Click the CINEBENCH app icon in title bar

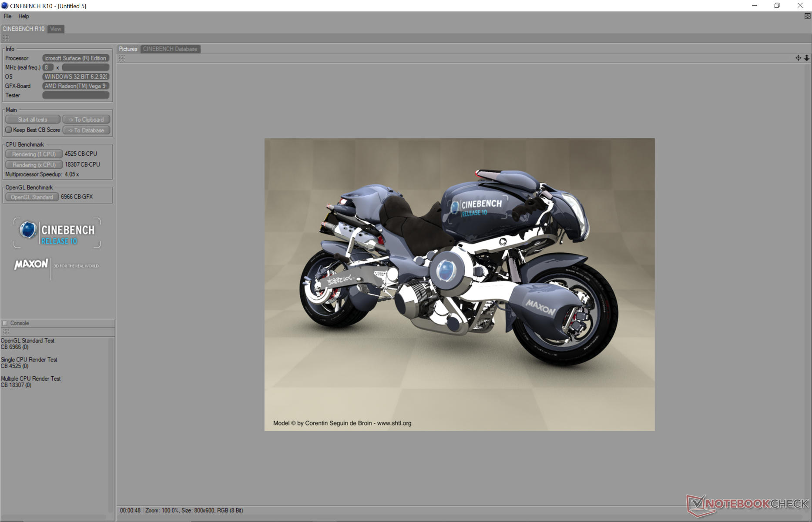coord(5,6)
